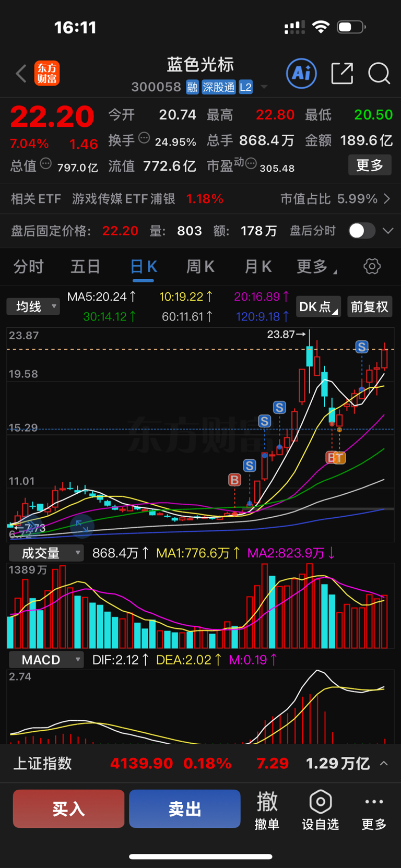Viewport: 401px width, 868px height.
Task: Tap the back arrow icon
Action: click(21, 74)
